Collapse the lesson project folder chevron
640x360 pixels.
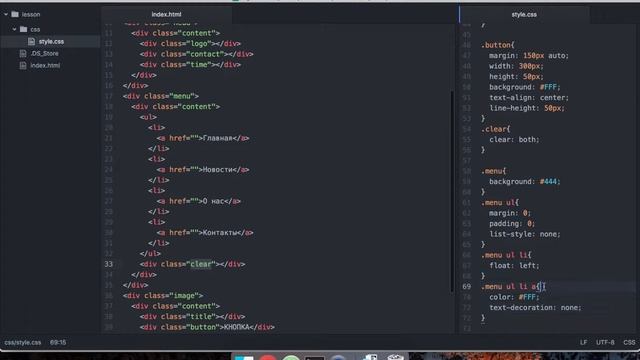(6, 14)
